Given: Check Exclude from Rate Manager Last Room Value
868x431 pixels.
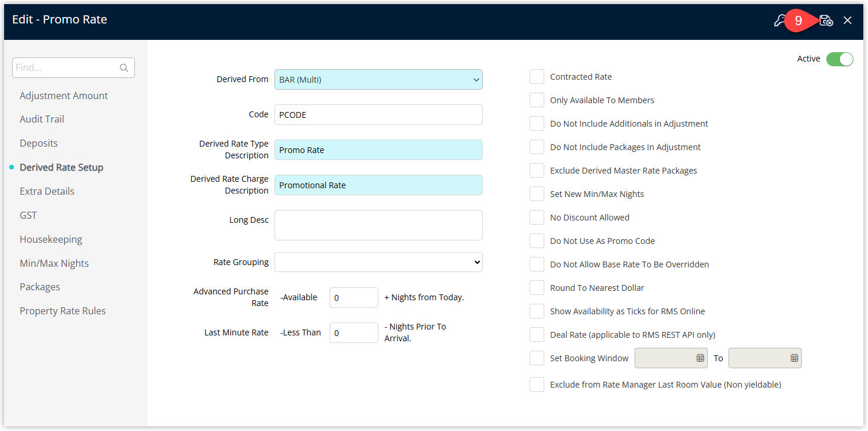Looking at the screenshot, I should click(537, 385).
